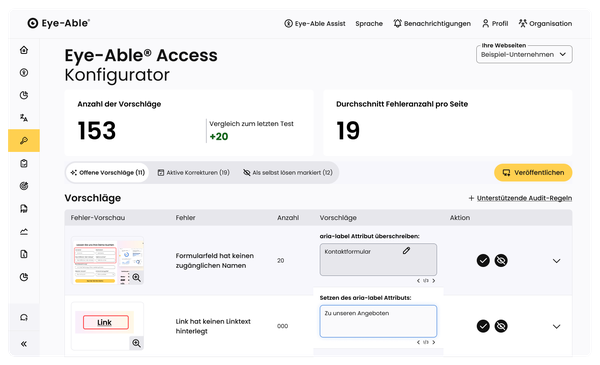This screenshot has width=600, height=365.
Task: Open the support headset sidebar icon
Action: click(x=24, y=317)
